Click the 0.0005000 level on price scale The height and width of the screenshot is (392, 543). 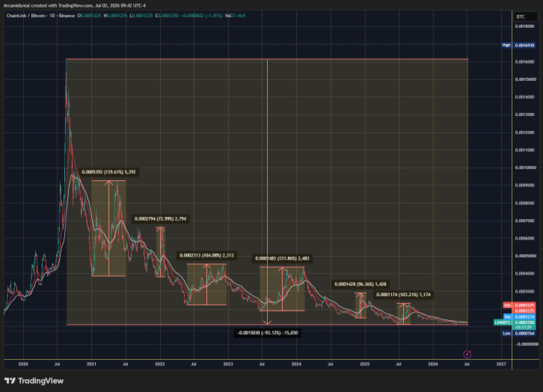(x=525, y=256)
